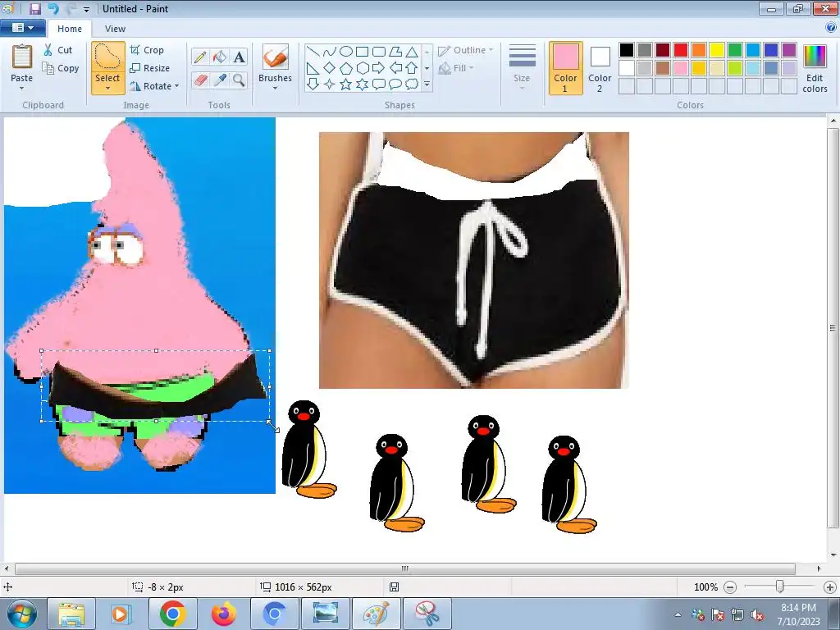This screenshot has height=630, width=840.
Task: Choose the Polygon shape
Action: point(395,52)
